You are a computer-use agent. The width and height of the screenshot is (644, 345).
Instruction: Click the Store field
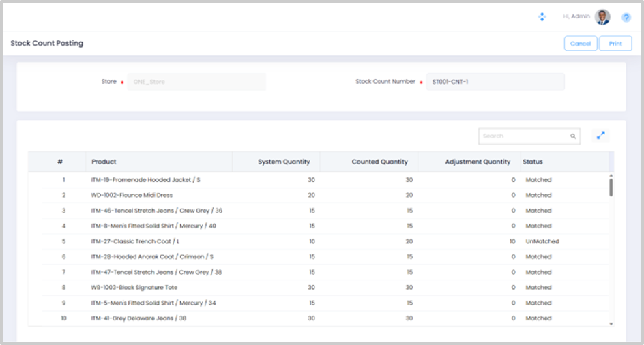coord(196,82)
